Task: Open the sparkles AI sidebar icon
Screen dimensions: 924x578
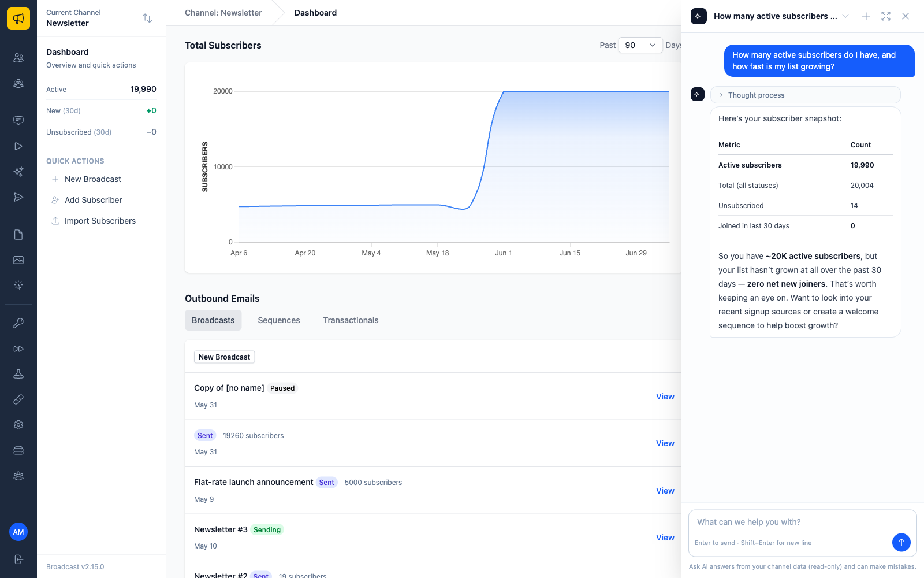Action: point(18,172)
